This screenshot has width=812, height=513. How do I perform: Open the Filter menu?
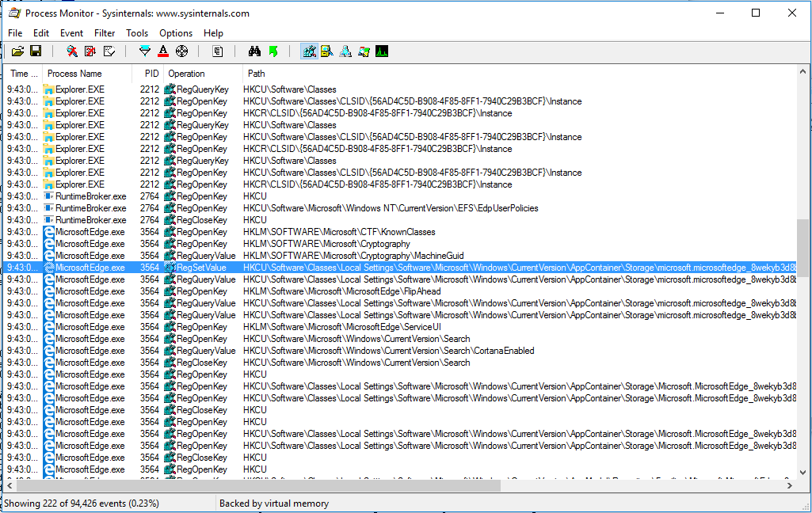105,33
